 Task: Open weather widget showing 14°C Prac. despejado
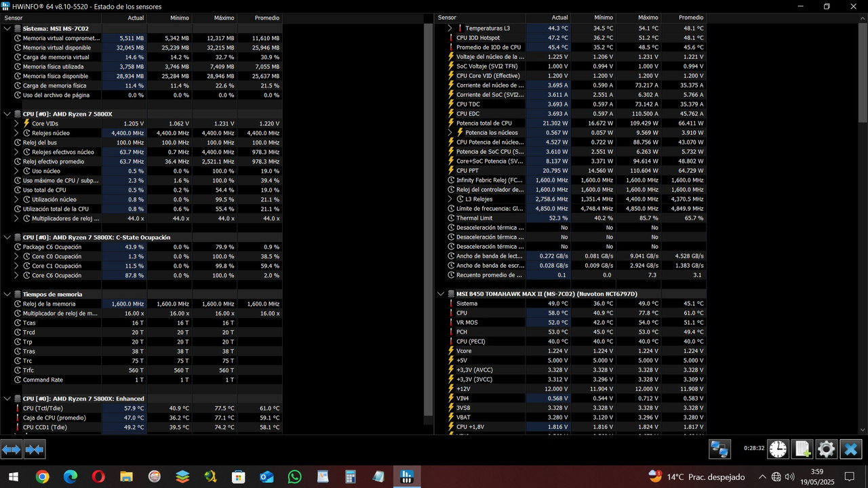pyautogui.click(x=696, y=476)
